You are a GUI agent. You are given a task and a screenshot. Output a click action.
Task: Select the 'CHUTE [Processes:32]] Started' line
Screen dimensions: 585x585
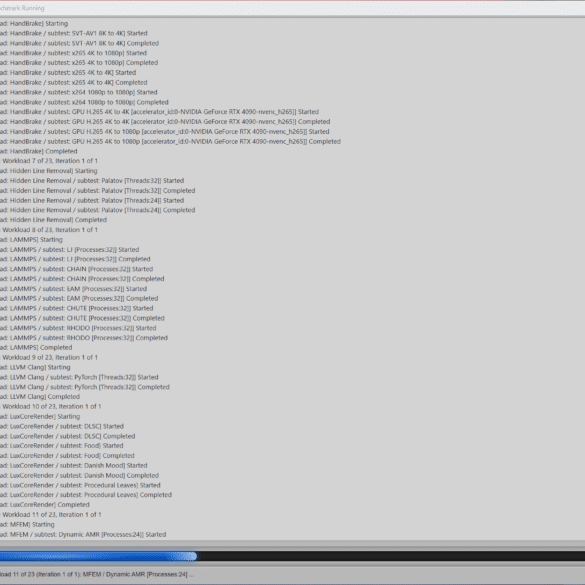coord(77,308)
